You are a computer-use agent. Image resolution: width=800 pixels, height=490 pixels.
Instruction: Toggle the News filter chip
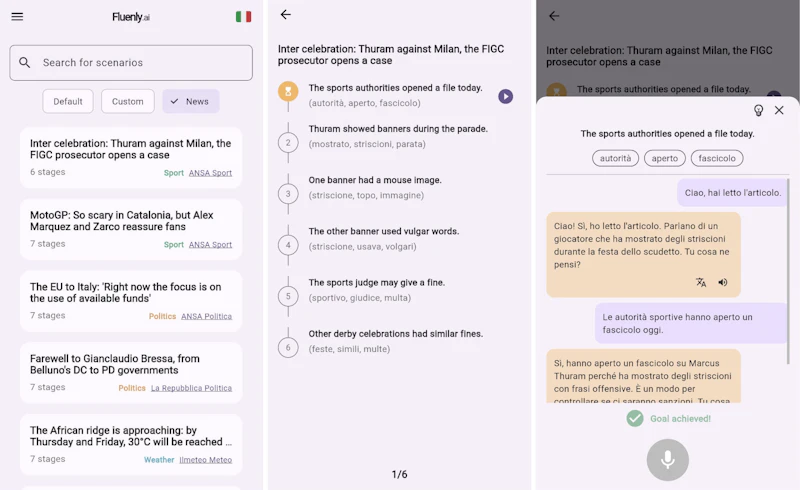point(191,101)
